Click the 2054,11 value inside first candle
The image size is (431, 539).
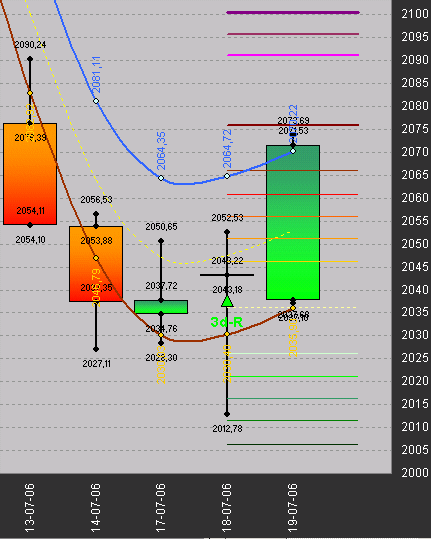click(31, 211)
